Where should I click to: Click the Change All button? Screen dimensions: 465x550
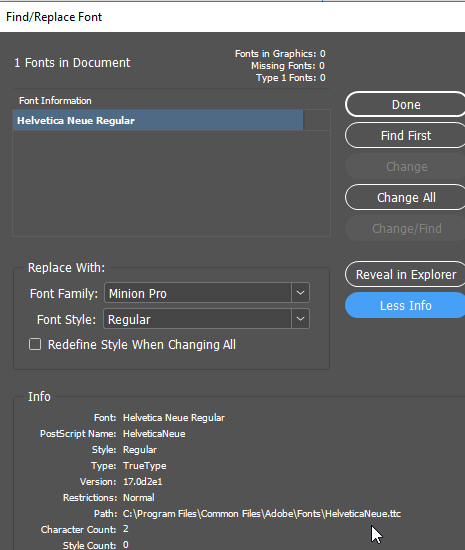click(405, 197)
